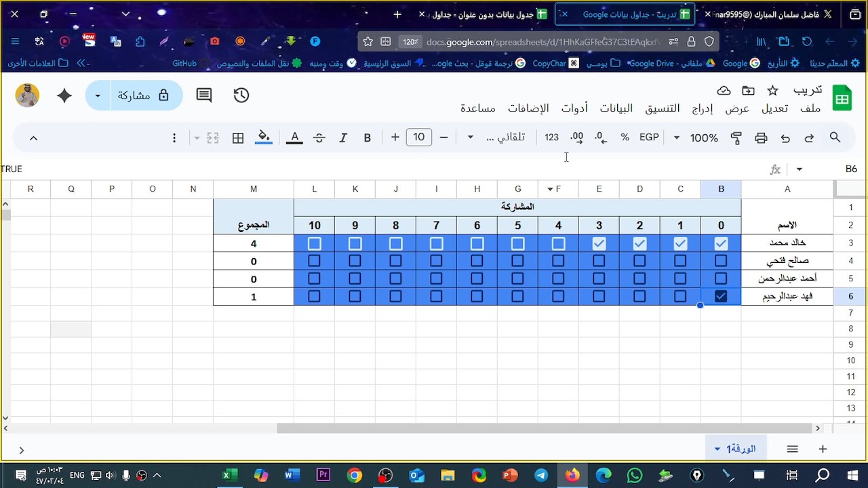868x488 pixels.
Task: Increase font size with plus button
Action: (x=395, y=138)
